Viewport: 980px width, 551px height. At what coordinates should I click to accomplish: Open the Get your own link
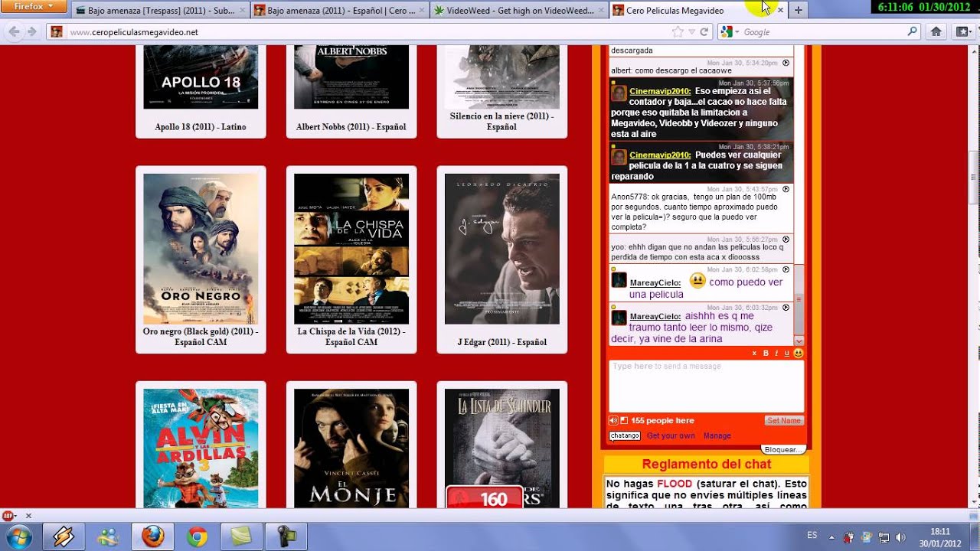tap(671, 435)
